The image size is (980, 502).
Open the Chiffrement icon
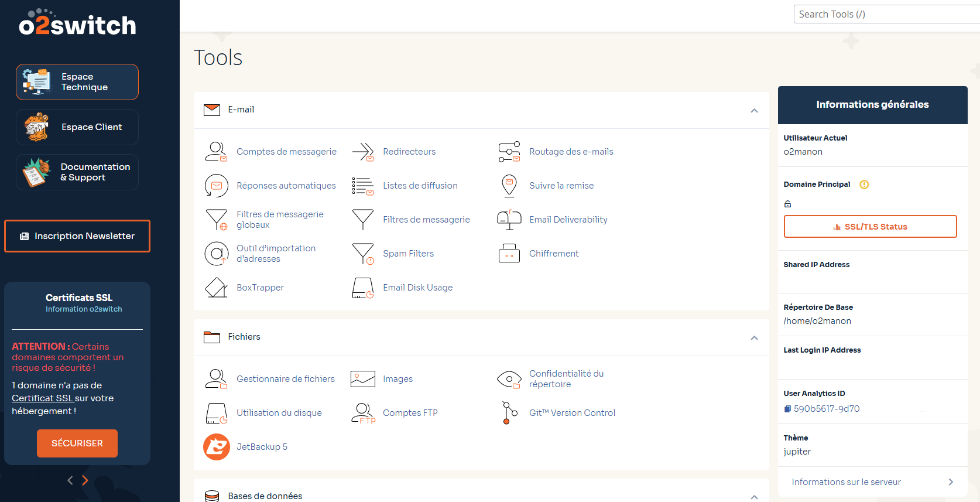coord(509,254)
